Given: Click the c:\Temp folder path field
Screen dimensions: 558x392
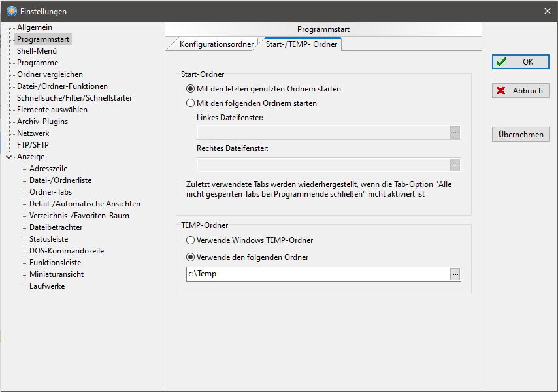Looking at the screenshot, I should pyautogui.click(x=317, y=274).
